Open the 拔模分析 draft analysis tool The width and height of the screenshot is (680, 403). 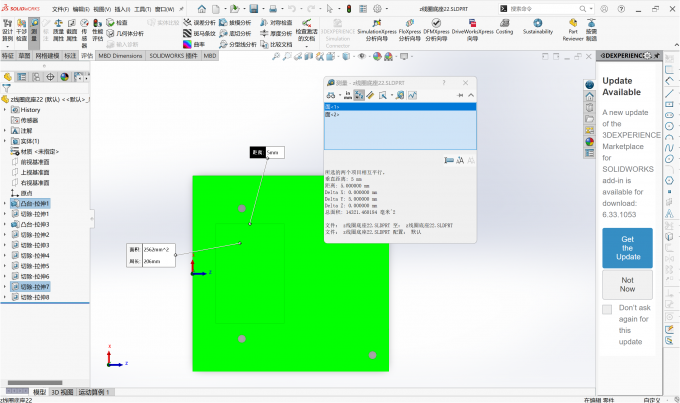pos(235,23)
